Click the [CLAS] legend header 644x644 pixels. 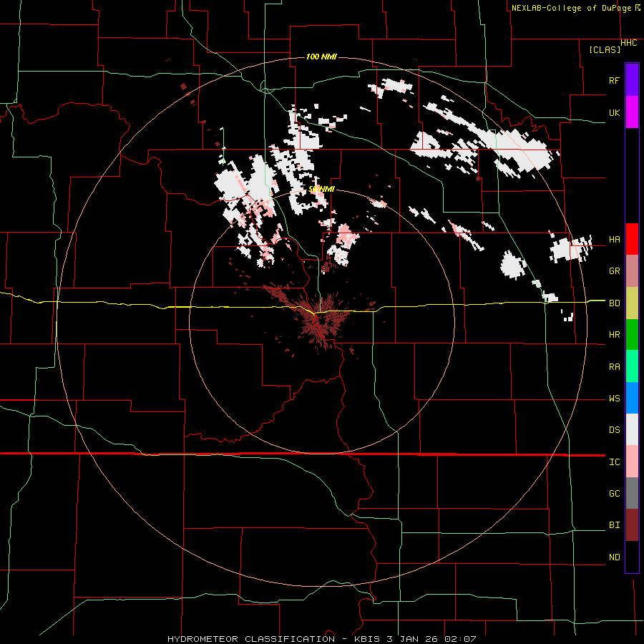click(605, 49)
